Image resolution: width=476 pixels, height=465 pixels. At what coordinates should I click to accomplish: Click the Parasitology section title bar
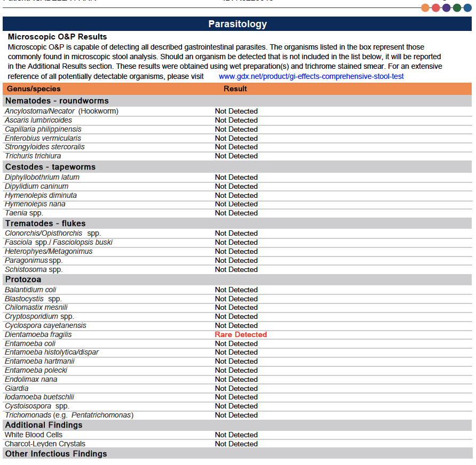tap(237, 24)
